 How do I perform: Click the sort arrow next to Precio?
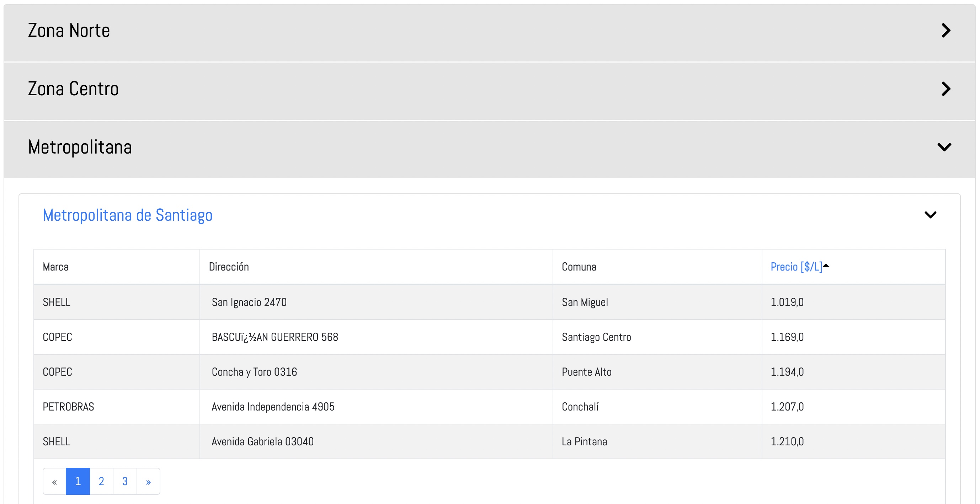click(826, 266)
